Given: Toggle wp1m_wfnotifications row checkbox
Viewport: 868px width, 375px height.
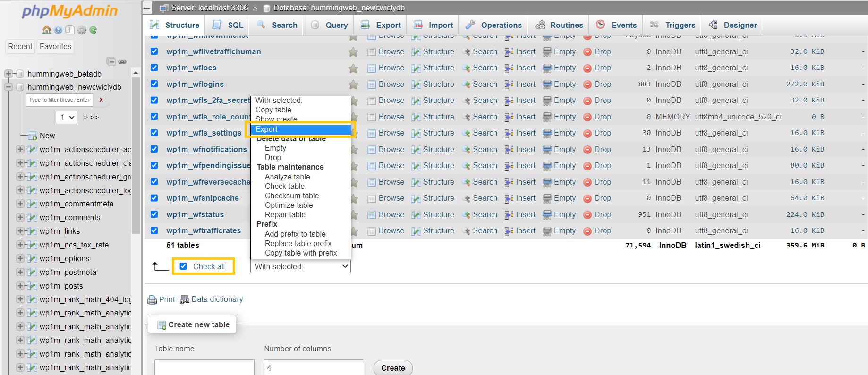Looking at the screenshot, I should tap(154, 149).
